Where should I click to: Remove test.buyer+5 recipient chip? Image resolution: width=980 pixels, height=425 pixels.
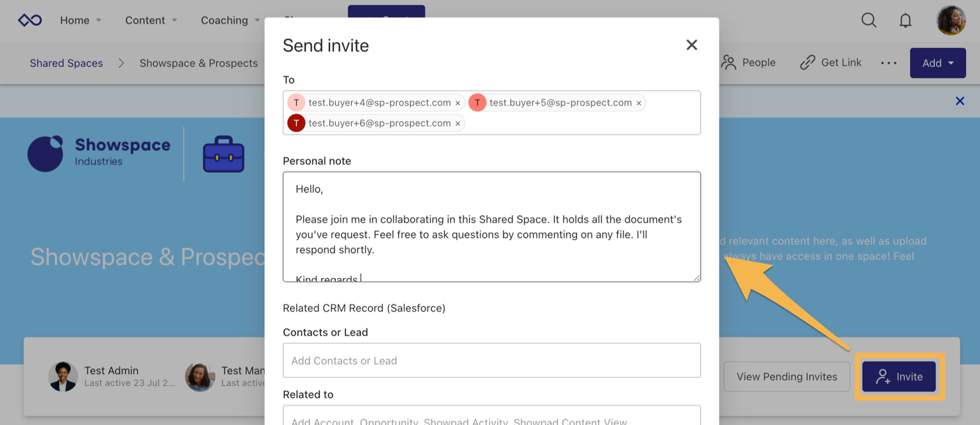(639, 103)
